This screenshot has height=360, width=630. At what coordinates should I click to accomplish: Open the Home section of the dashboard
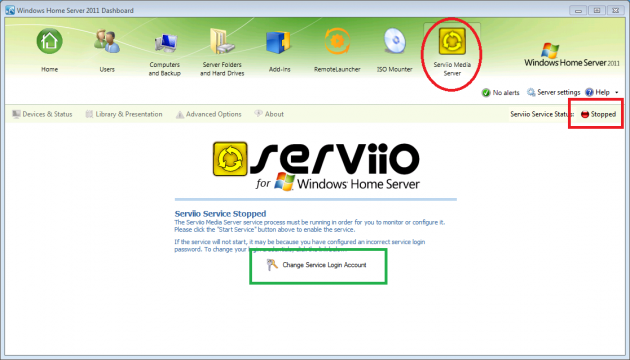click(49, 50)
